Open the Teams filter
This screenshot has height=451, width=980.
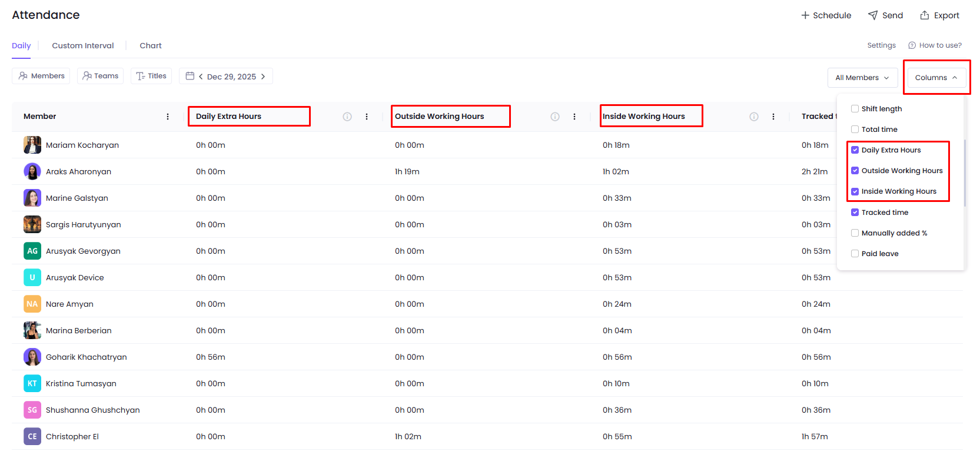pyautogui.click(x=100, y=76)
